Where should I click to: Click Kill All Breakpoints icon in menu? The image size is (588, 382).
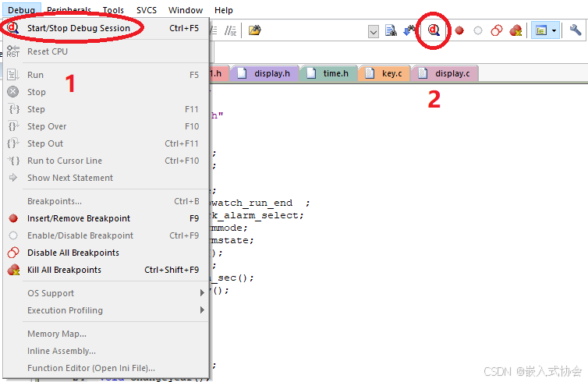click(13, 270)
